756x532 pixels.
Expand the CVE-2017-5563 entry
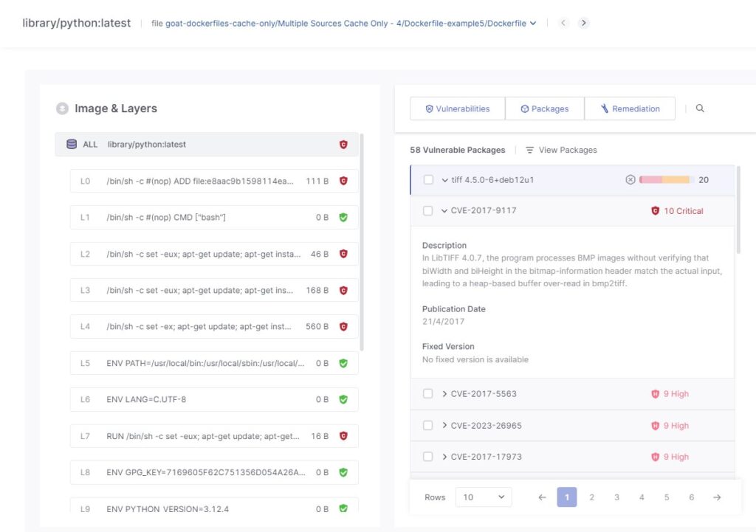[x=444, y=394]
